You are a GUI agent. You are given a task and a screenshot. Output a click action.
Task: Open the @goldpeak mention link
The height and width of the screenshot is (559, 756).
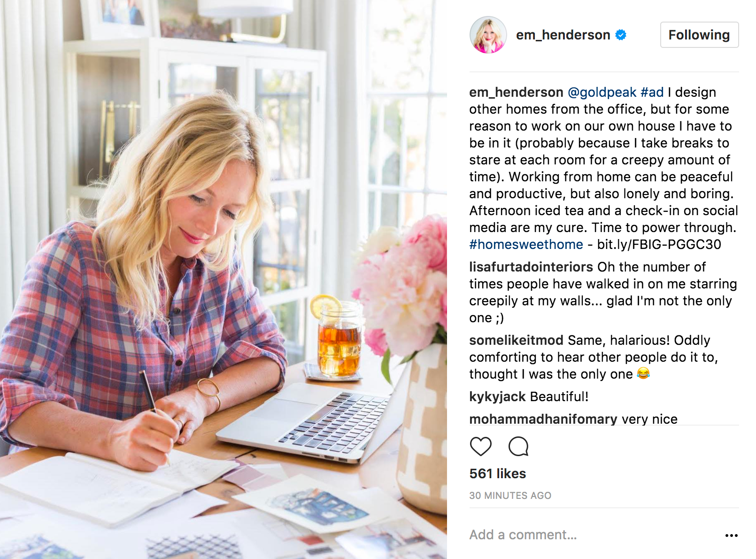coord(602,92)
